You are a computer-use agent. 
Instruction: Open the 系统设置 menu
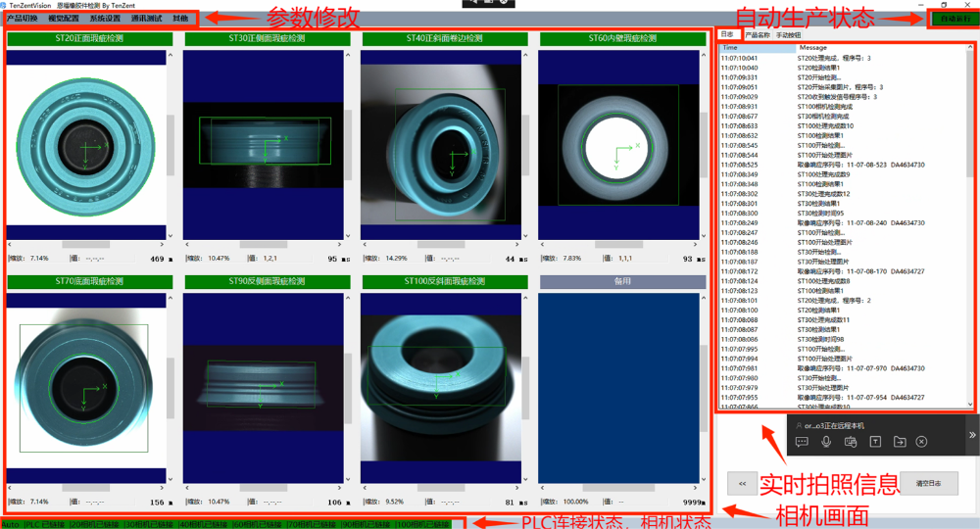(105, 18)
